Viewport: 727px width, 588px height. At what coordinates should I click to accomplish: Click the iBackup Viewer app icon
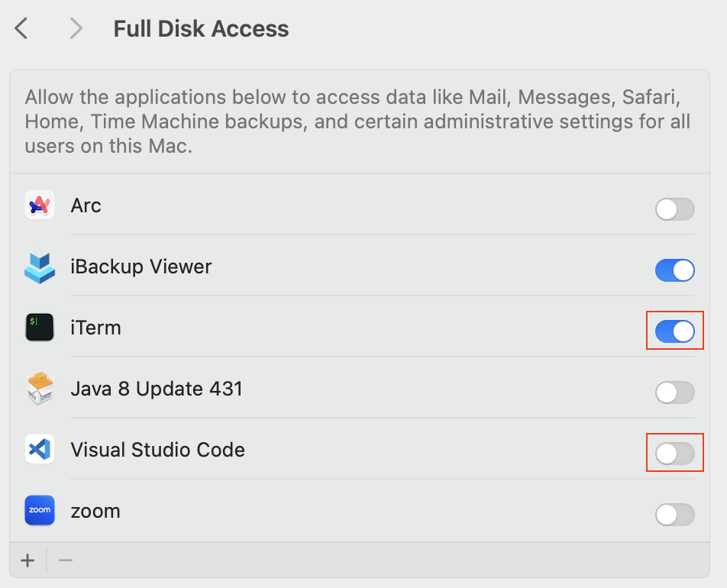pos(39,267)
